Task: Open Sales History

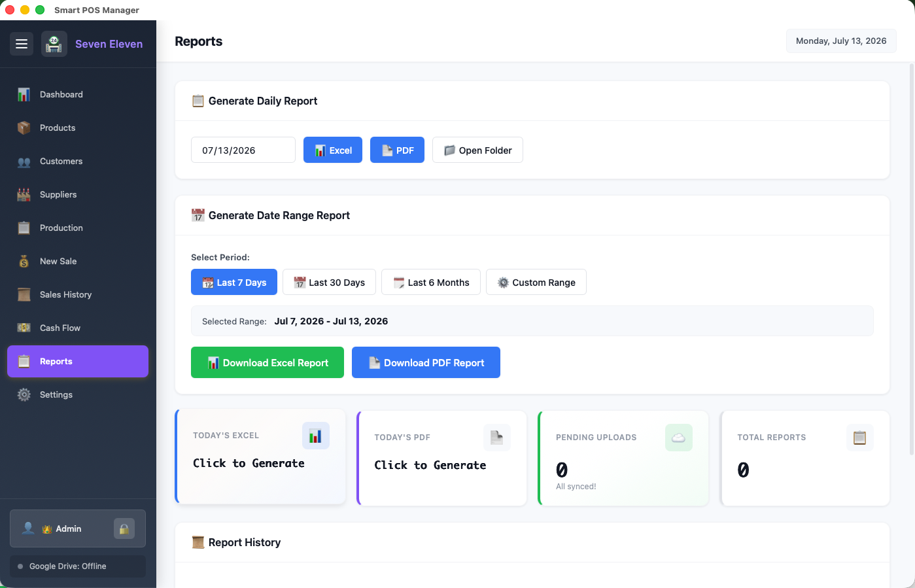Action: click(x=78, y=294)
